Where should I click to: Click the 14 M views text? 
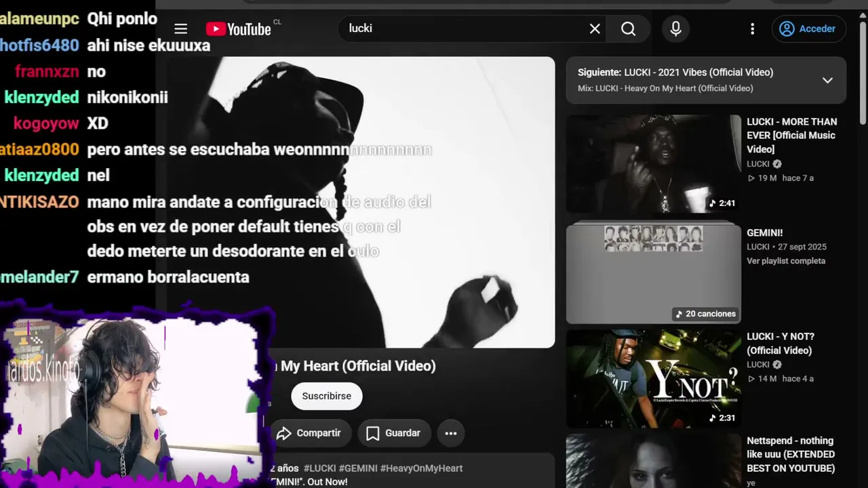[x=762, y=379]
